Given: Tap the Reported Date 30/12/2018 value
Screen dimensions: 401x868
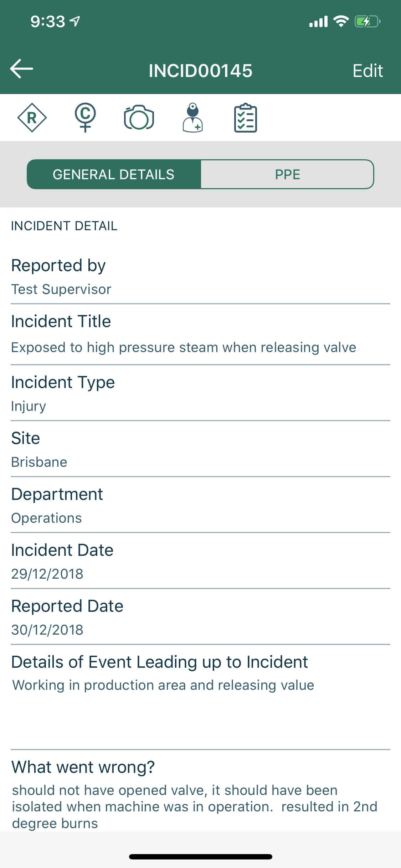Looking at the screenshot, I should point(47,630).
